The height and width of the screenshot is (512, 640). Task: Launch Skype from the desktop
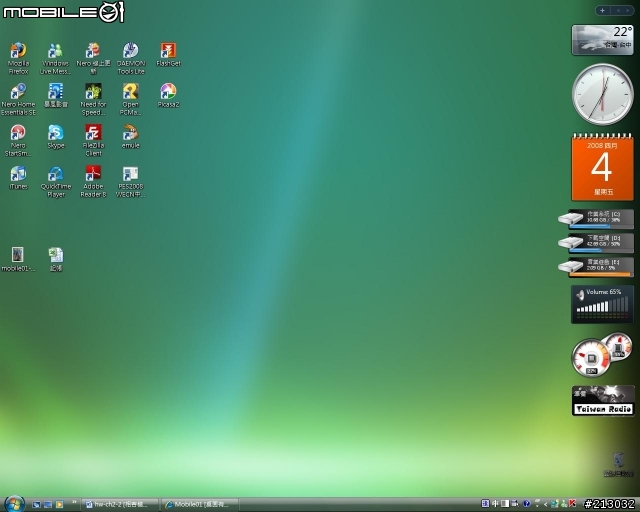click(56, 137)
